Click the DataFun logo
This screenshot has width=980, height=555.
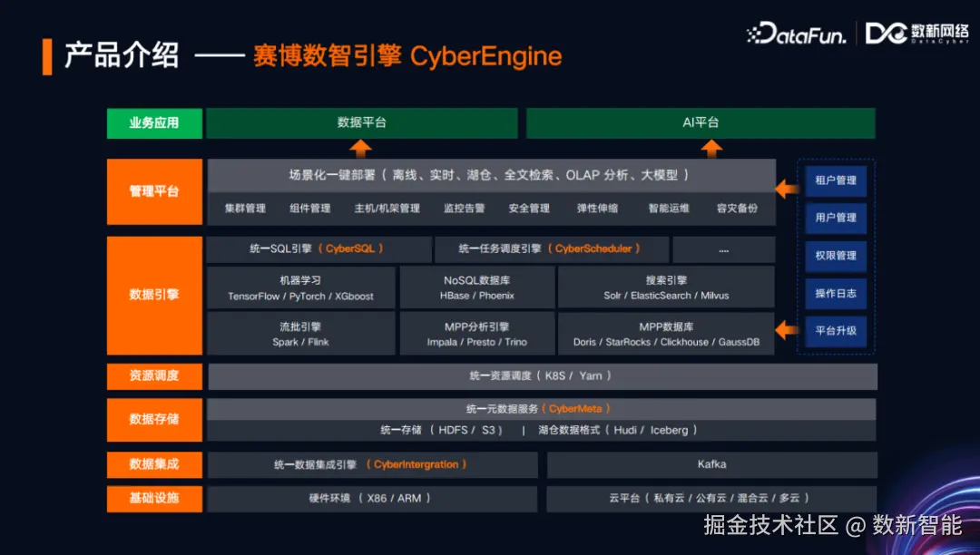tap(797, 34)
